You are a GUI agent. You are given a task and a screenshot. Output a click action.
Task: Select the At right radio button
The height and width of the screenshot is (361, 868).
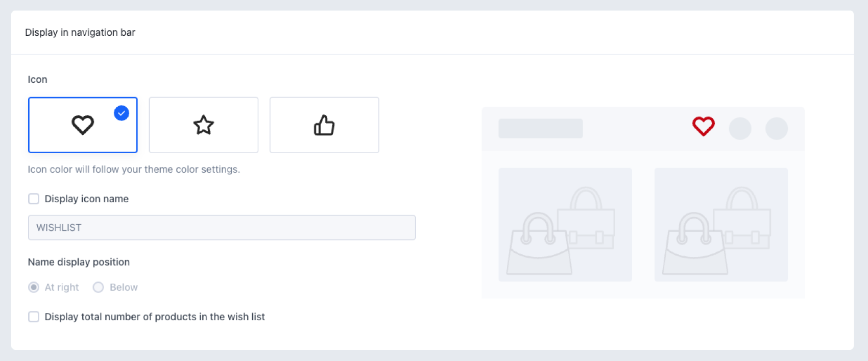34,287
